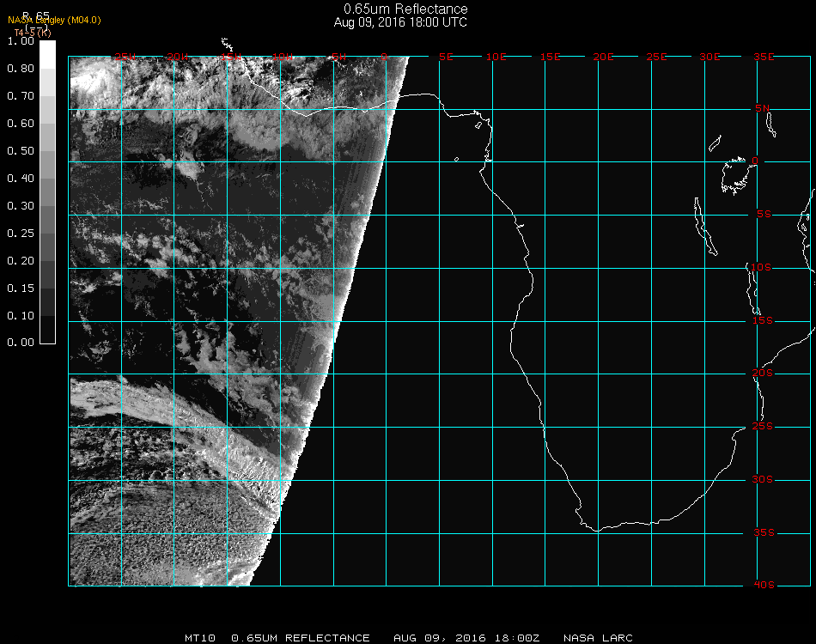816x644 pixels.
Task: Click the 0.30 colorbar scale value
Action: 21,207
